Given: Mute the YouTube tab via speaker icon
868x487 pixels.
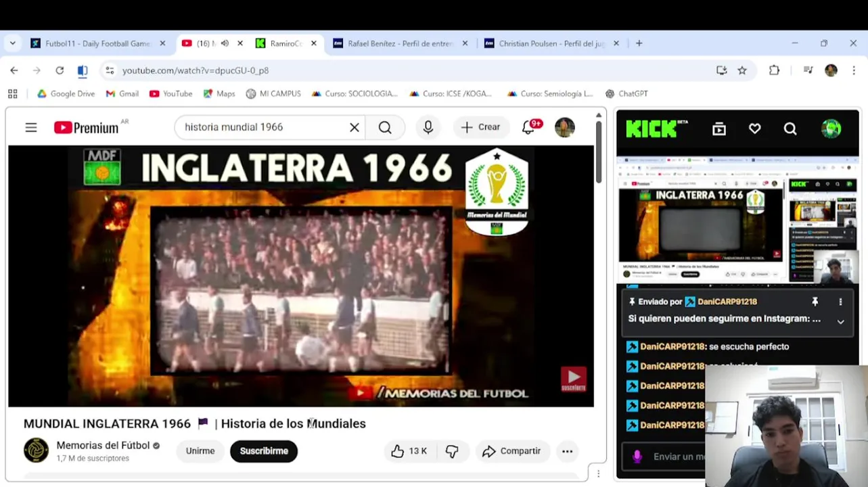Looking at the screenshot, I should pyautogui.click(x=225, y=43).
